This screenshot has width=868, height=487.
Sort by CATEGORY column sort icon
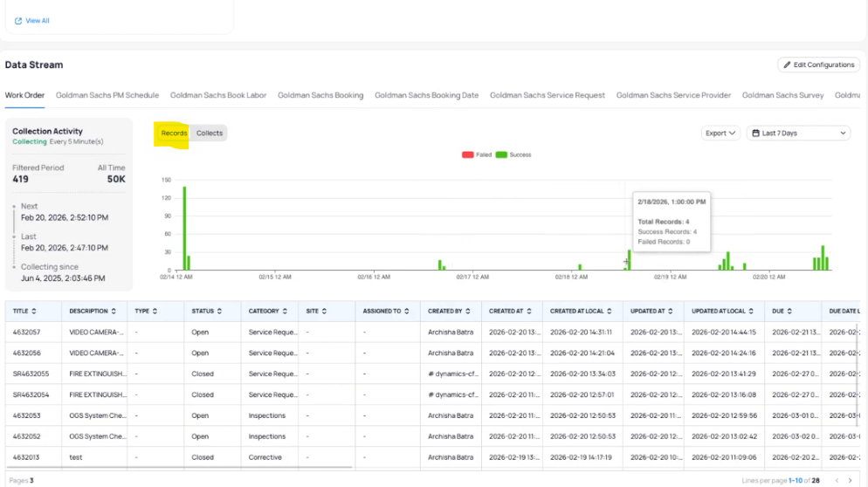[286, 311]
